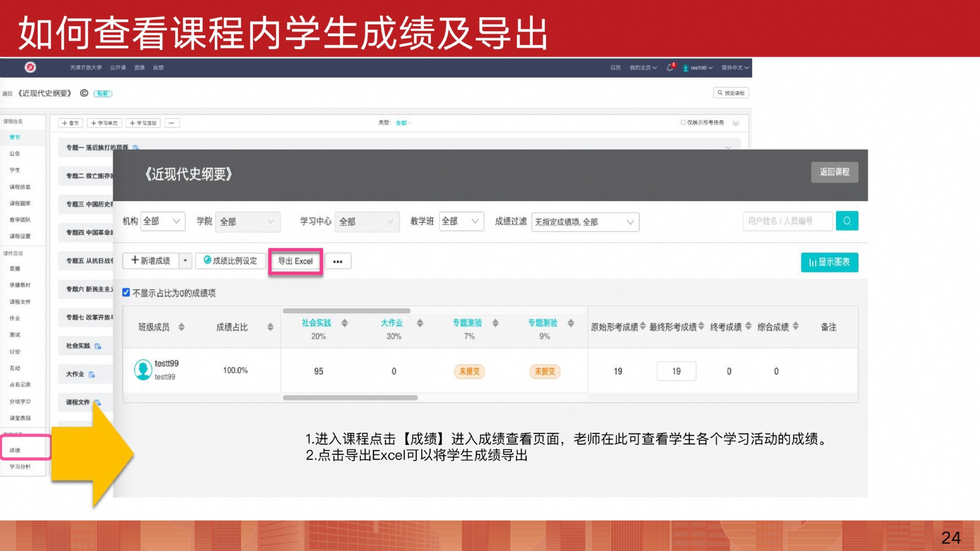Screen dimensions: 980x551
Task: Click the 返回课程 button
Action: (834, 172)
